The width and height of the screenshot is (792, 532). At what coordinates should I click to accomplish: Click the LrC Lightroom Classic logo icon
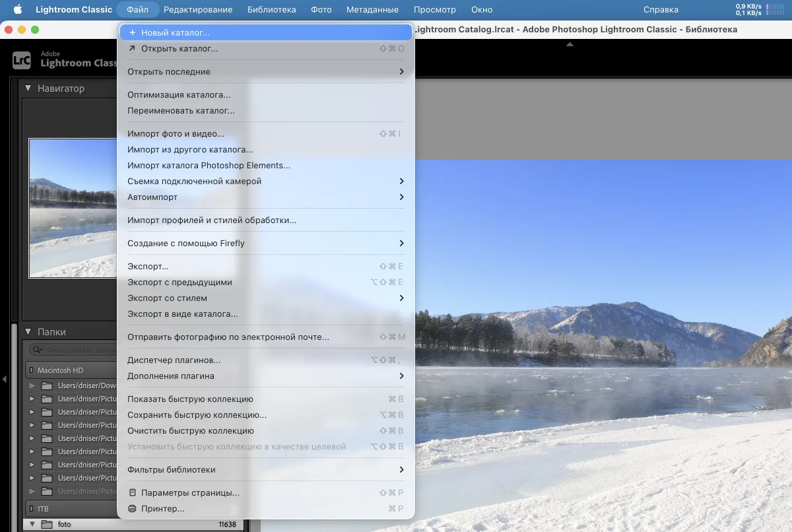click(22, 59)
